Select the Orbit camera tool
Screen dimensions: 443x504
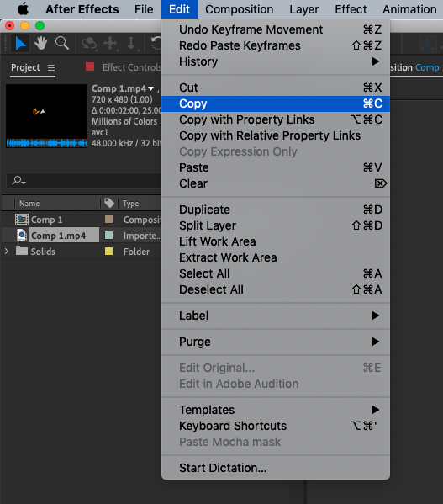89,44
